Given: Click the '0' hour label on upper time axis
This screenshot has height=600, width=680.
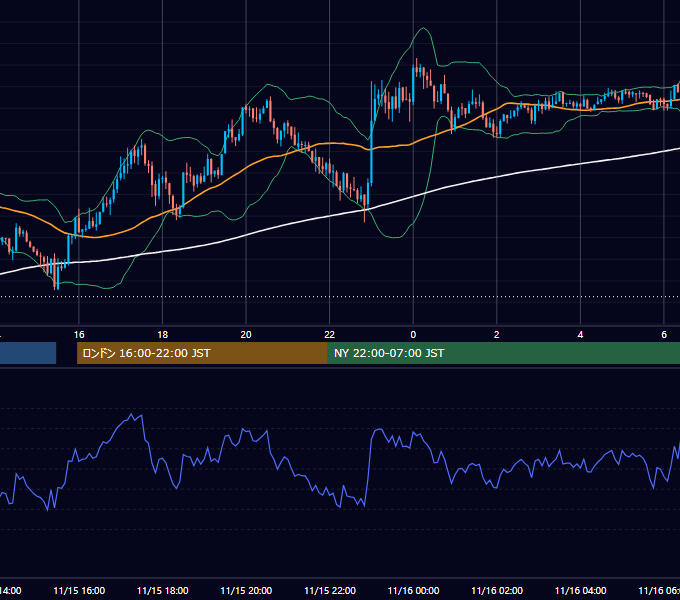Looking at the screenshot, I should click(x=413, y=335).
